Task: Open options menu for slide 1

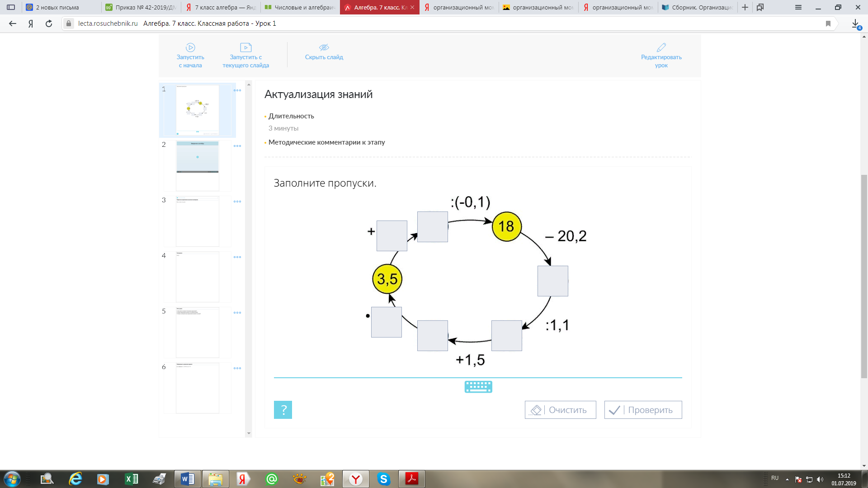Action: tap(237, 90)
